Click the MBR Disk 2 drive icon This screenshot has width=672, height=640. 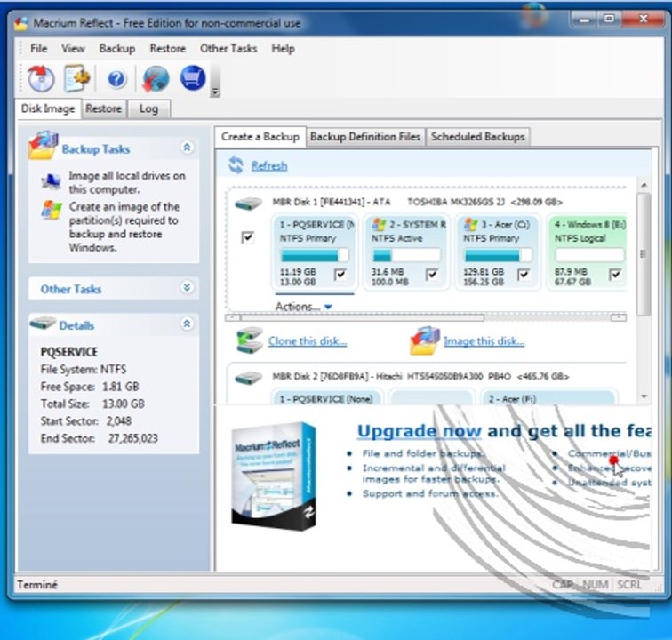tap(248, 378)
